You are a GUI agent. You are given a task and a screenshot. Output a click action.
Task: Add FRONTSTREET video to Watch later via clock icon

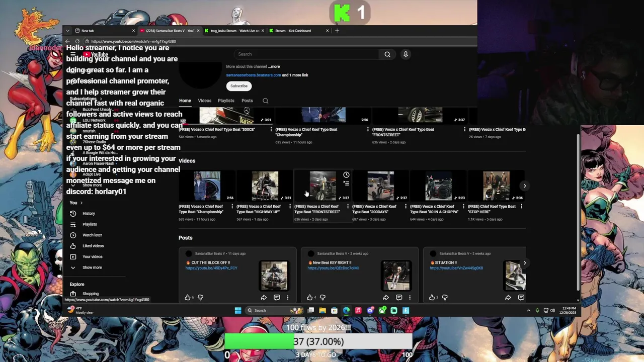point(346,175)
